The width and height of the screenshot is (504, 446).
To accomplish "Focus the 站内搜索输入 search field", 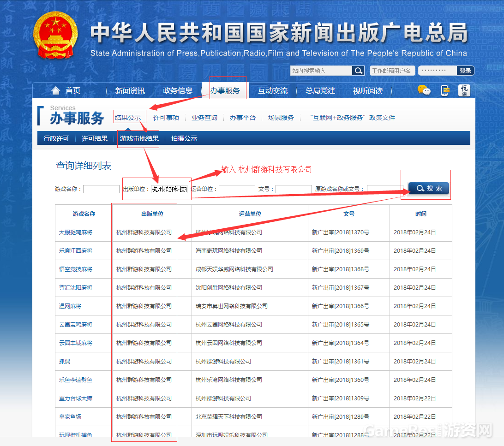I will coord(321,71).
